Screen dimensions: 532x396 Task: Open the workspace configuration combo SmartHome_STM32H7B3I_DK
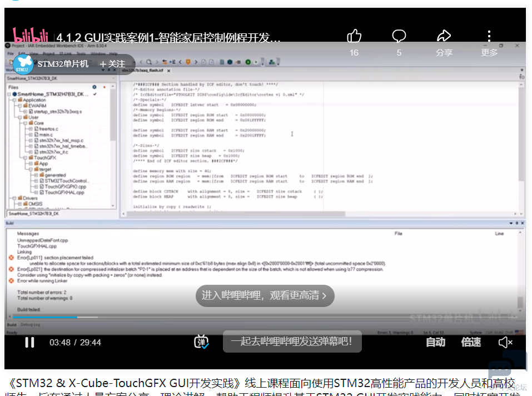pyautogui.click(x=61, y=78)
